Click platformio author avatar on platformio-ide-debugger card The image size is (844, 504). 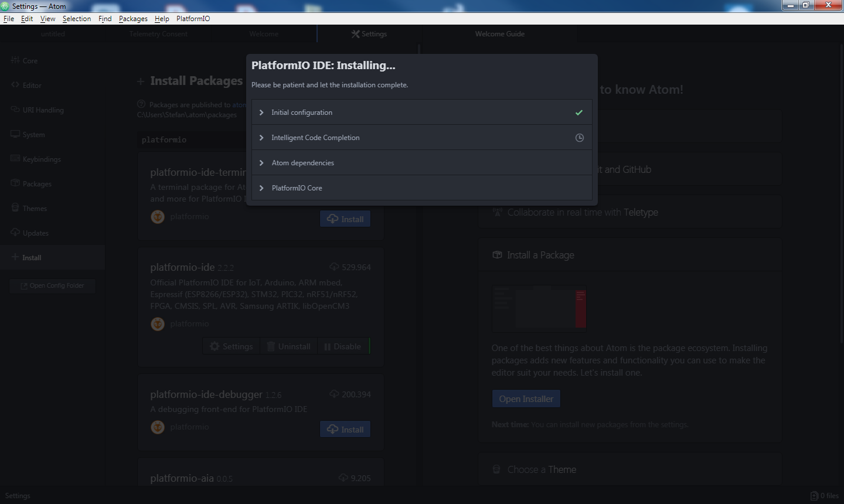click(158, 427)
